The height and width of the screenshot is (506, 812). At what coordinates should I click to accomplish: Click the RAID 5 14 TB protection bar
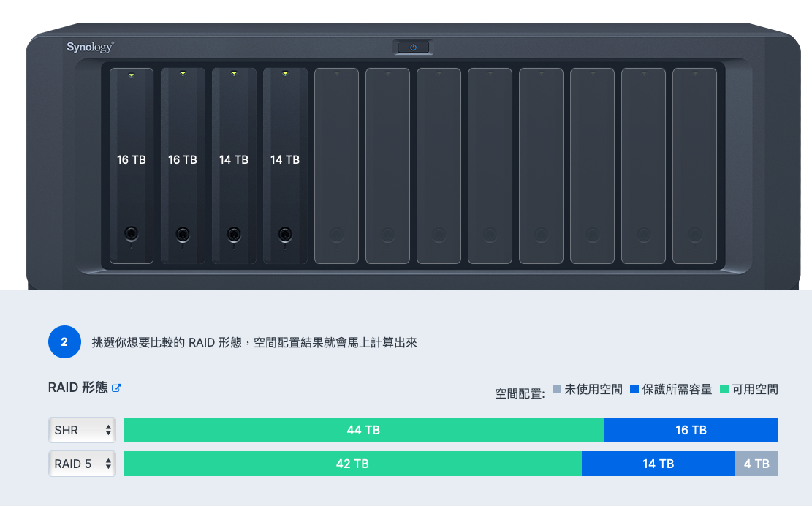pos(659,464)
